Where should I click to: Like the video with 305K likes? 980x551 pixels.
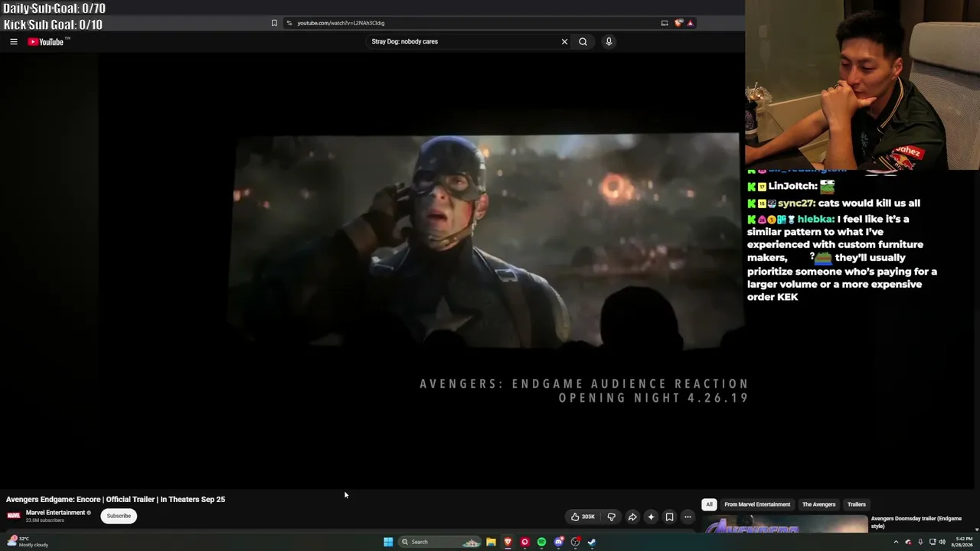click(583, 517)
